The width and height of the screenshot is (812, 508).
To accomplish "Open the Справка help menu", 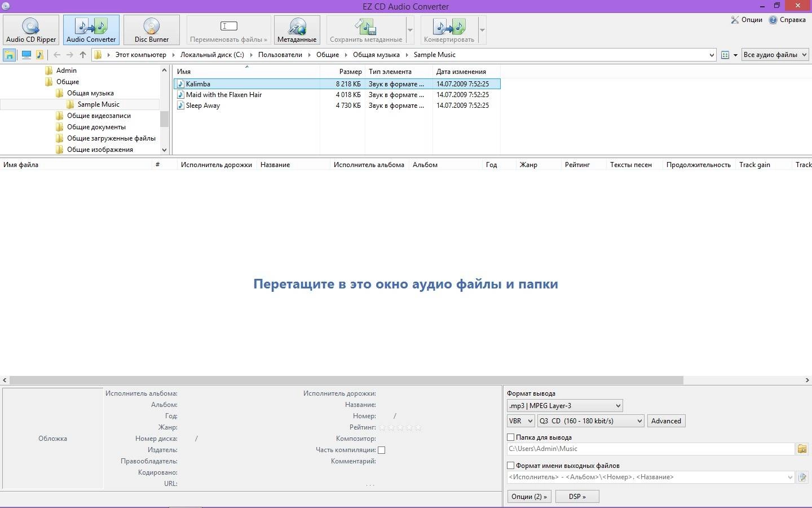I will click(x=787, y=20).
